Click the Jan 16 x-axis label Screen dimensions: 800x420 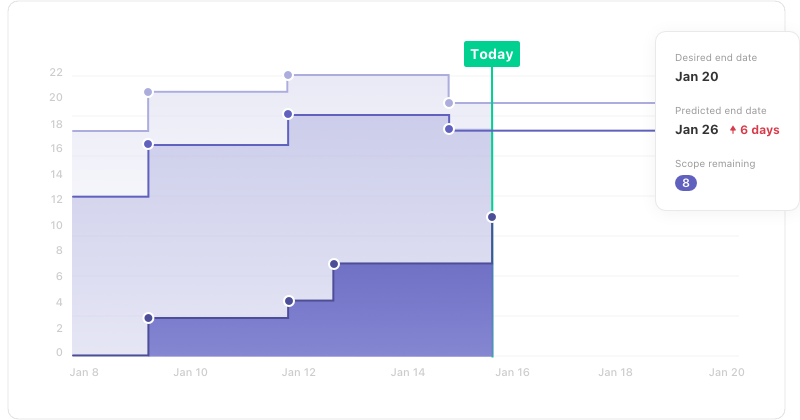(512, 372)
